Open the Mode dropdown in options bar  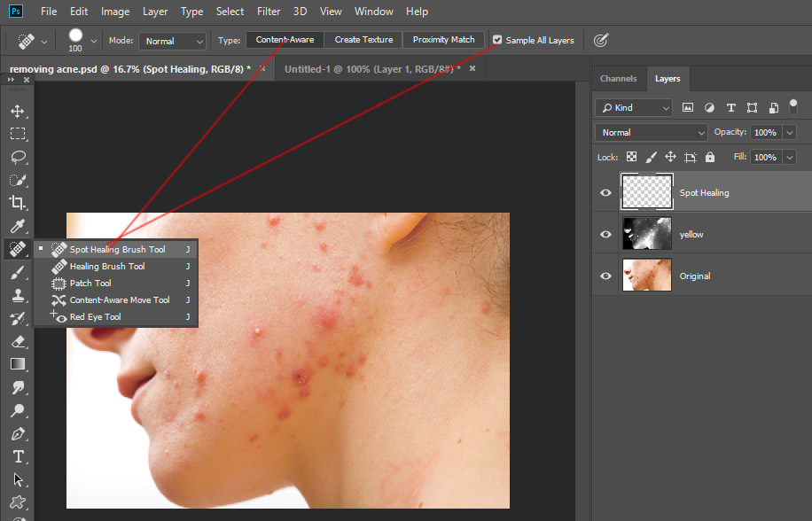click(x=172, y=41)
